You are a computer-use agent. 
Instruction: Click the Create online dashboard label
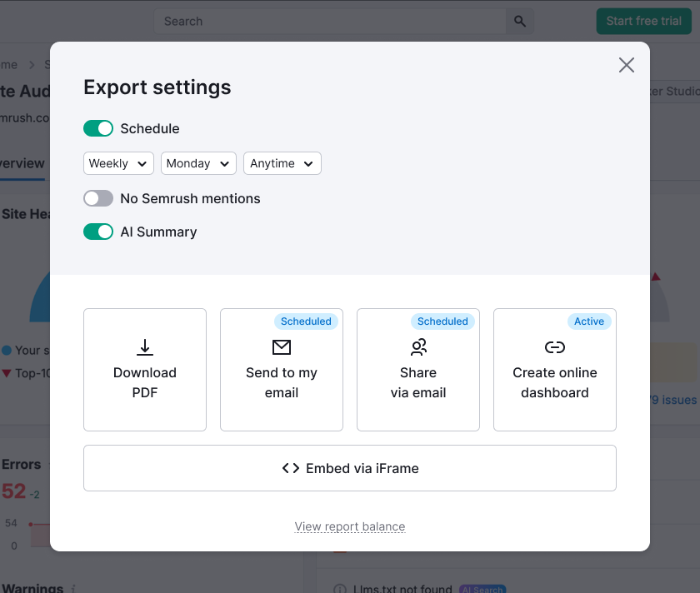[555, 382]
